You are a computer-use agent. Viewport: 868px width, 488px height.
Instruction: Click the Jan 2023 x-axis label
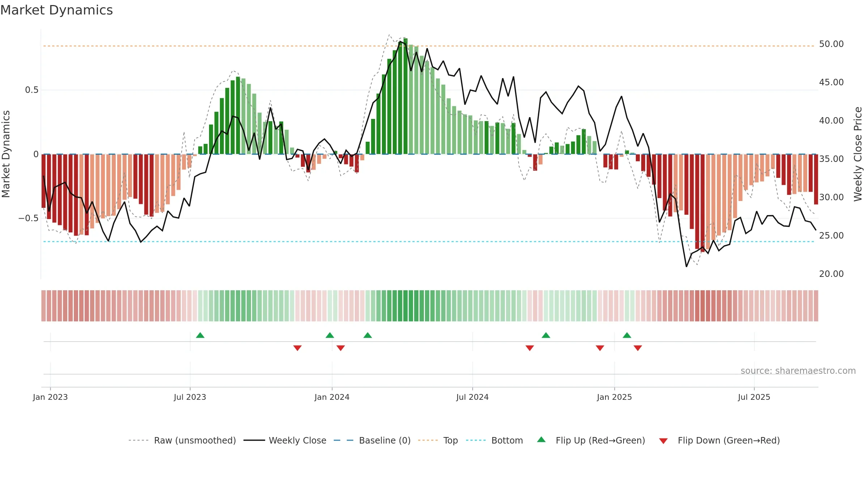50,397
